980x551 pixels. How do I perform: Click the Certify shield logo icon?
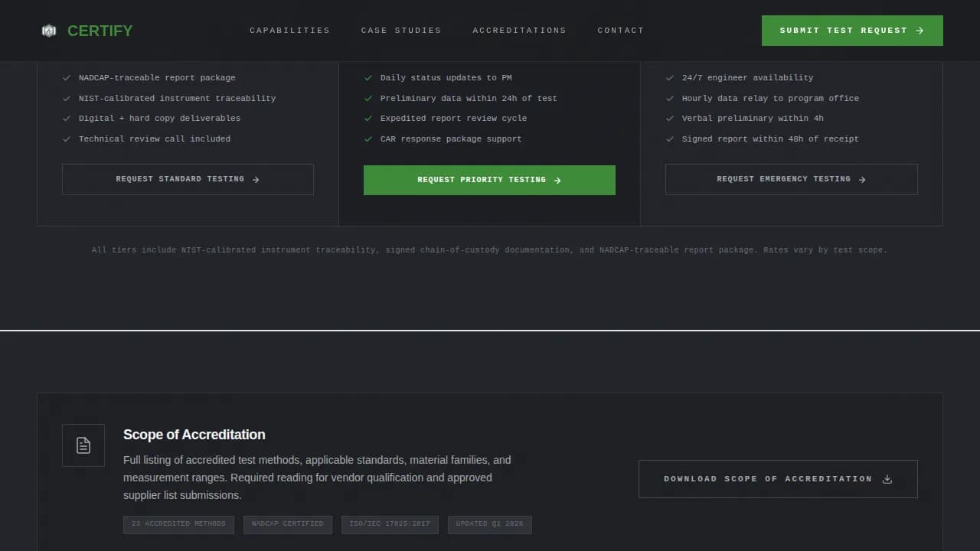(48, 31)
